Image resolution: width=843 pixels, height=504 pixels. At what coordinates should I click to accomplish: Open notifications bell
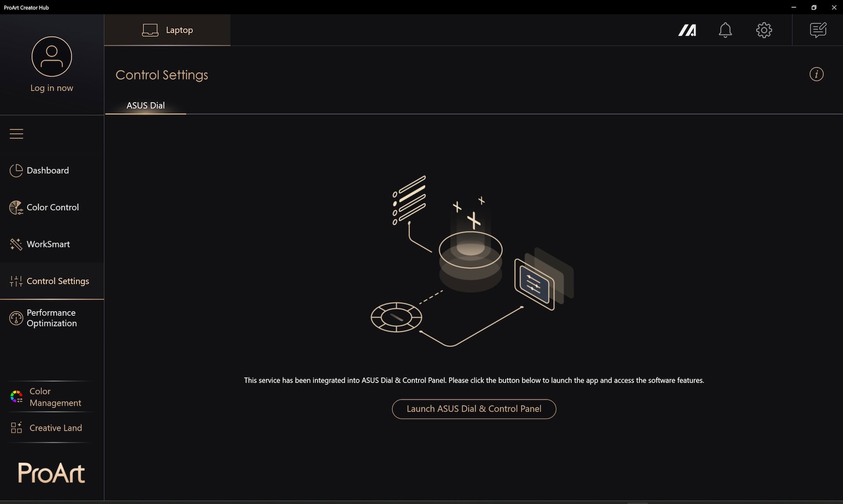pyautogui.click(x=725, y=30)
